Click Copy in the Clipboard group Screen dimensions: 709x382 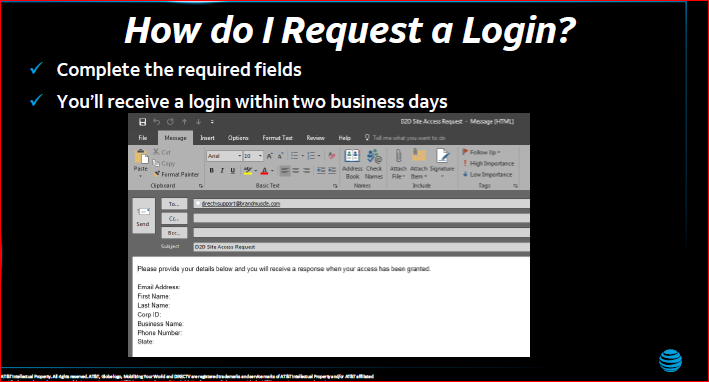[x=164, y=163]
